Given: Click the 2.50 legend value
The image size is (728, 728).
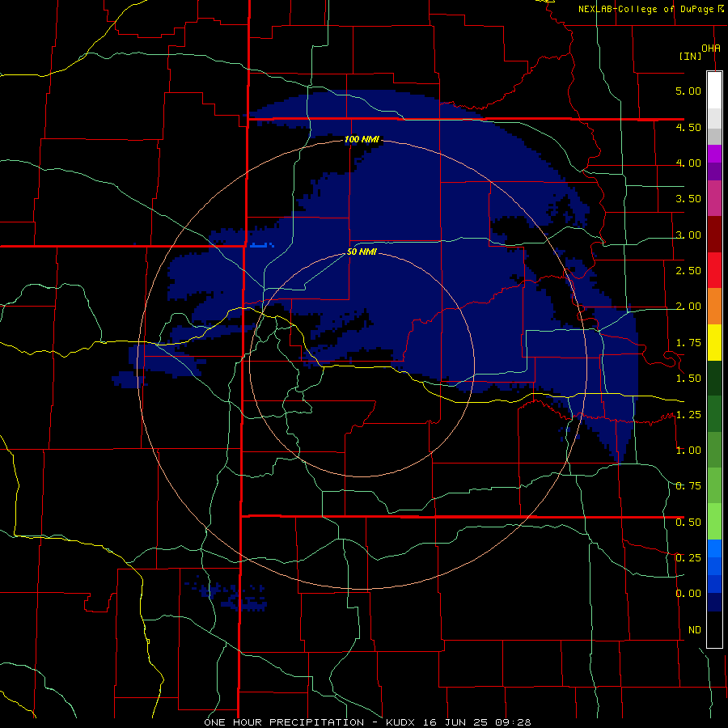Looking at the screenshot, I should pos(688,271).
